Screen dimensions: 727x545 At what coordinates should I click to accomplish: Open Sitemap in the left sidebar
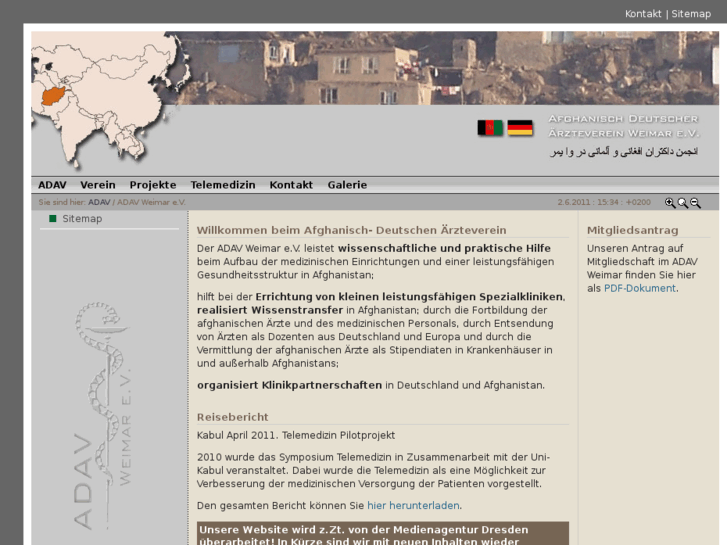(x=82, y=219)
